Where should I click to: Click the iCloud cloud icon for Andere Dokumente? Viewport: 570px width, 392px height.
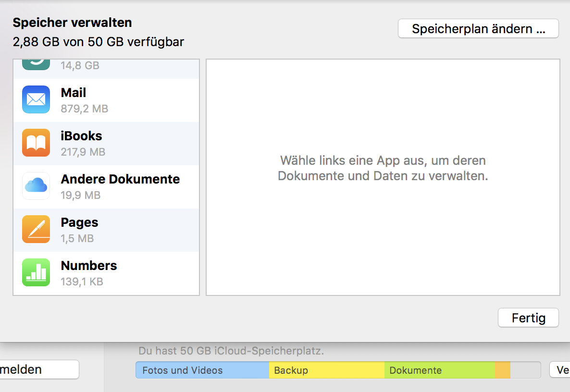pos(36,186)
